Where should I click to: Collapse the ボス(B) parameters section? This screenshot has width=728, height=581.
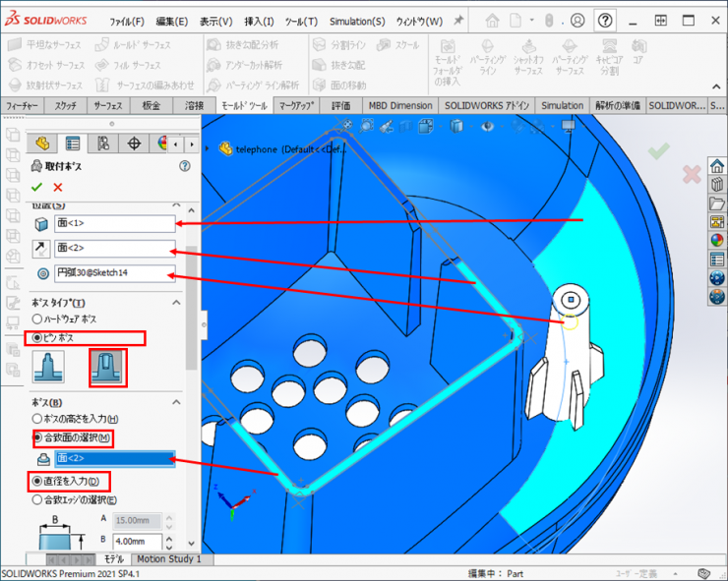(178, 402)
